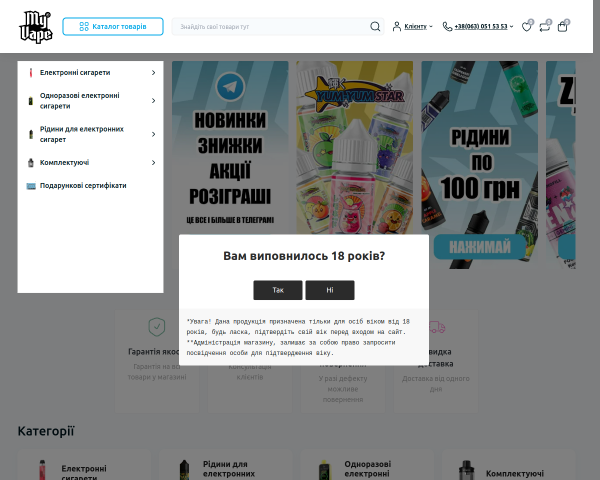Click the liquid bottle icon in the sidebar

(x=31, y=134)
